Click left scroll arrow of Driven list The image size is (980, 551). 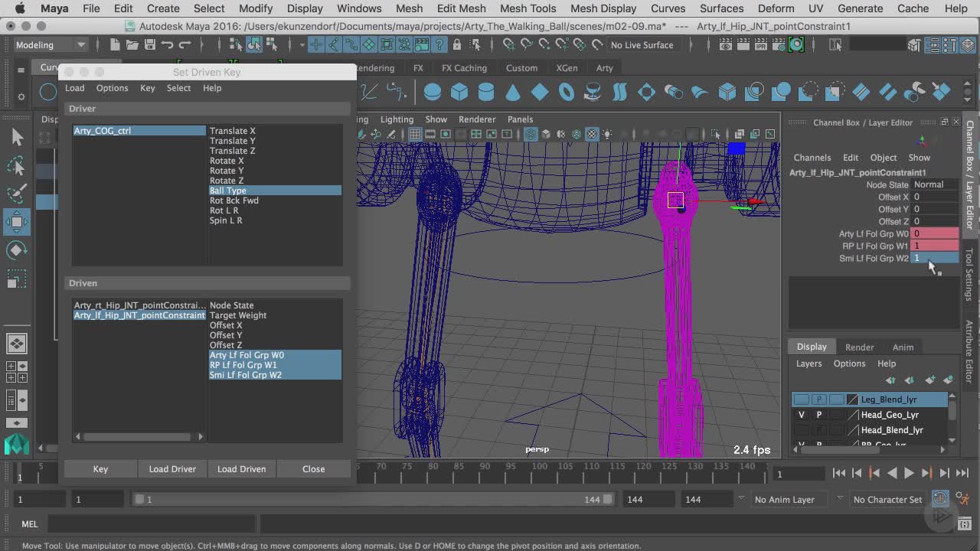pyautogui.click(x=77, y=436)
